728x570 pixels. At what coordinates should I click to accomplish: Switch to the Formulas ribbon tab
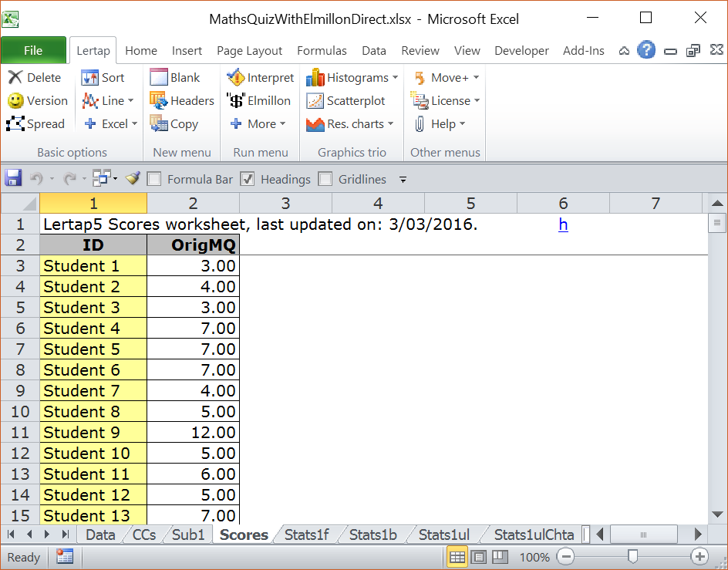pyautogui.click(x=322, y=51)
